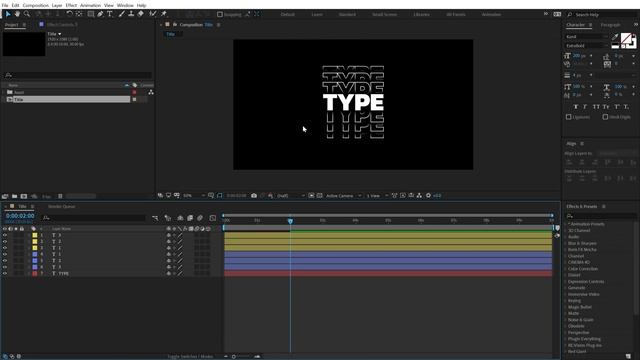Viewport: 640px width, 360px height.
Task: Select the Clone Stamp tool
Action: tap(131, 14)
